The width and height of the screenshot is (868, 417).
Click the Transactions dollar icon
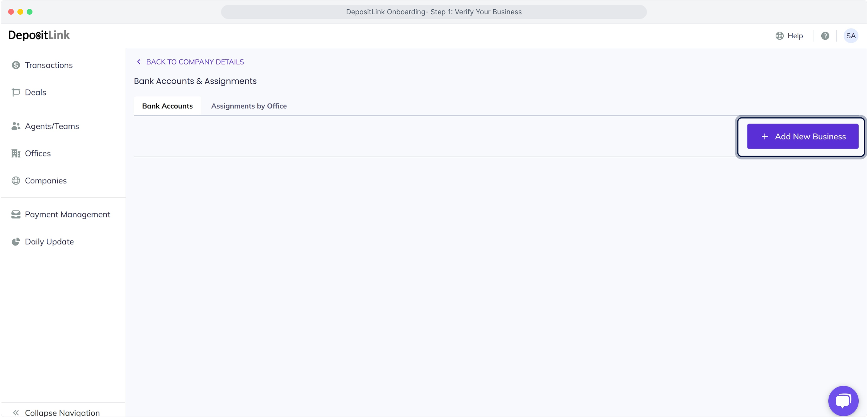point(16,65)
